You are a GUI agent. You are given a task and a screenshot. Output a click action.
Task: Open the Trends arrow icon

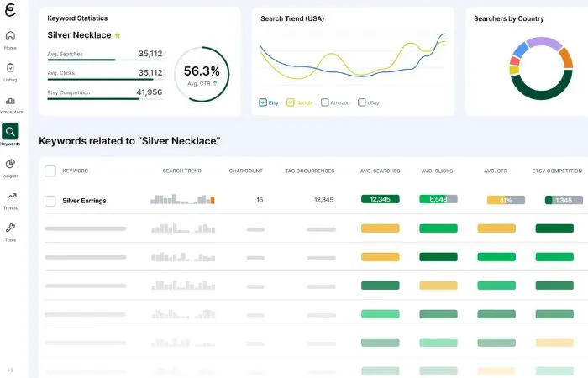click(12, 196)
